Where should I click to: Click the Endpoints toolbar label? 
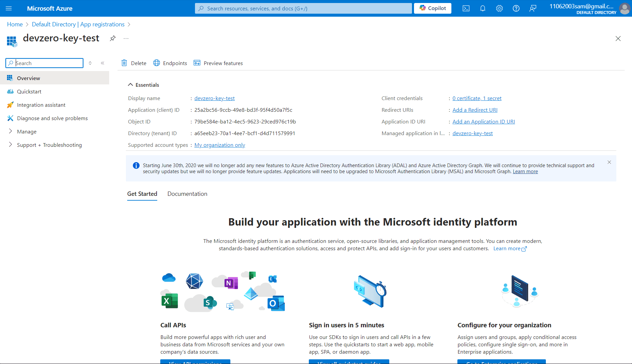(x=175, y=63)
